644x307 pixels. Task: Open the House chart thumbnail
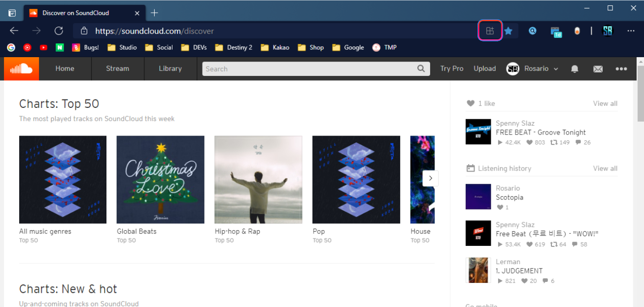click(423, 179)
